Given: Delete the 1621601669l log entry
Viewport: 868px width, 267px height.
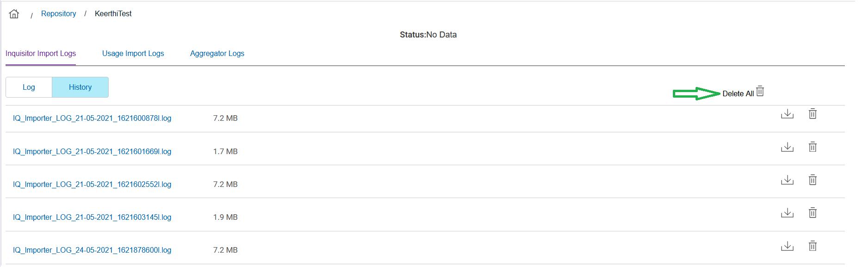Looking at the screenshot, I should [813, 147].
